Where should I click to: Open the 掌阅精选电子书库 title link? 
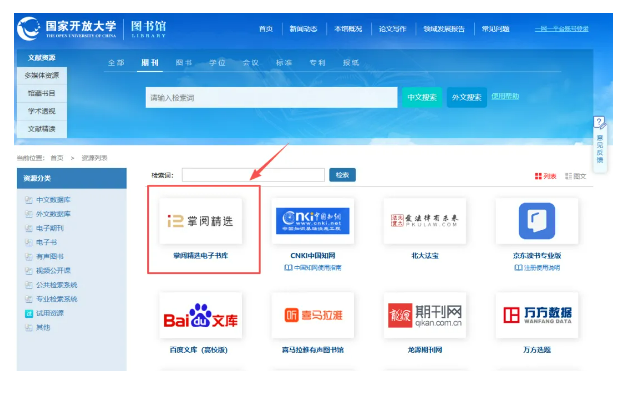[x=201, y=256]
